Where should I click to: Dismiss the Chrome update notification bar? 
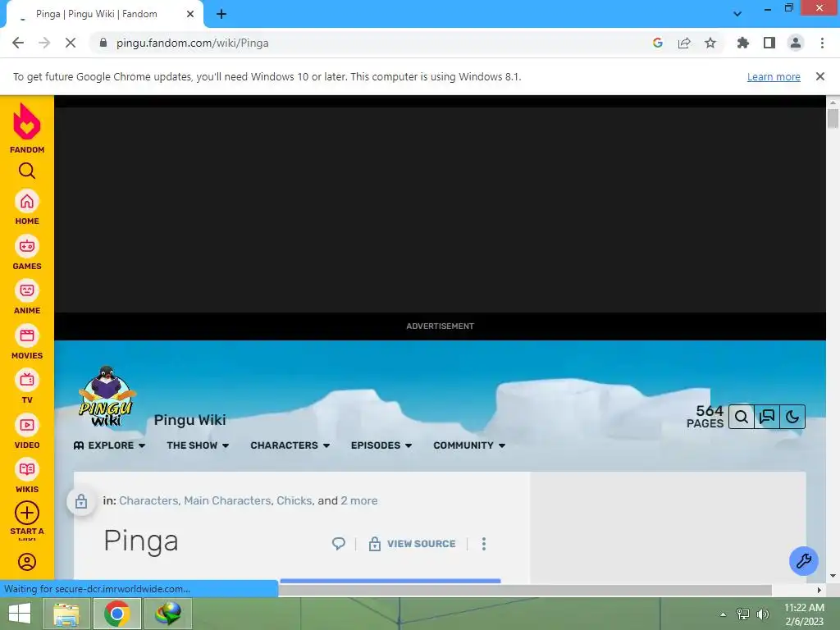tap(820, 76)
